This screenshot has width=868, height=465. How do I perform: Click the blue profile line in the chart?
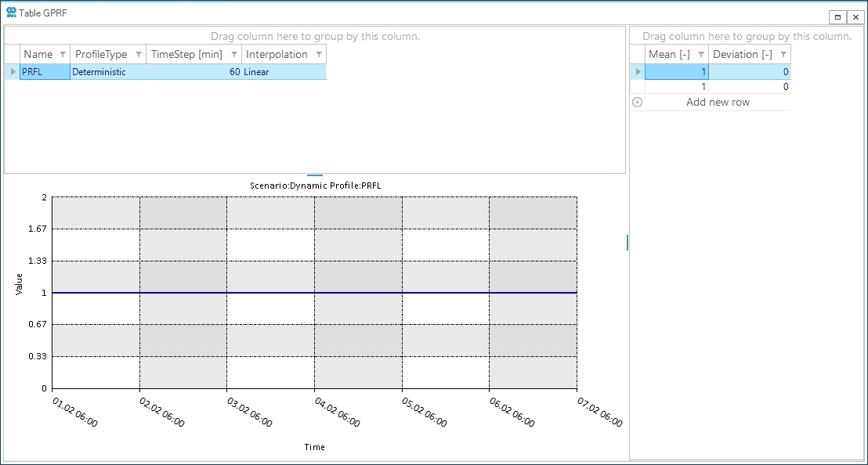pos(313,293)
